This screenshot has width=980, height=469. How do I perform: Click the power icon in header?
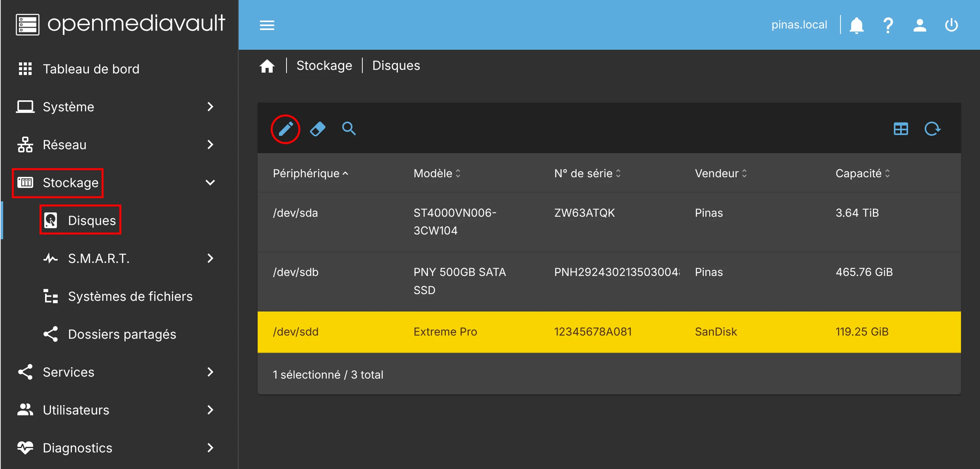[951, 25]
